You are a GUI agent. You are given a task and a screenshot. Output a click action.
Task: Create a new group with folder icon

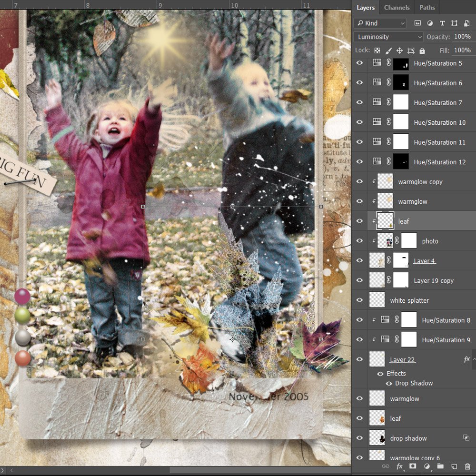point(440,466)
